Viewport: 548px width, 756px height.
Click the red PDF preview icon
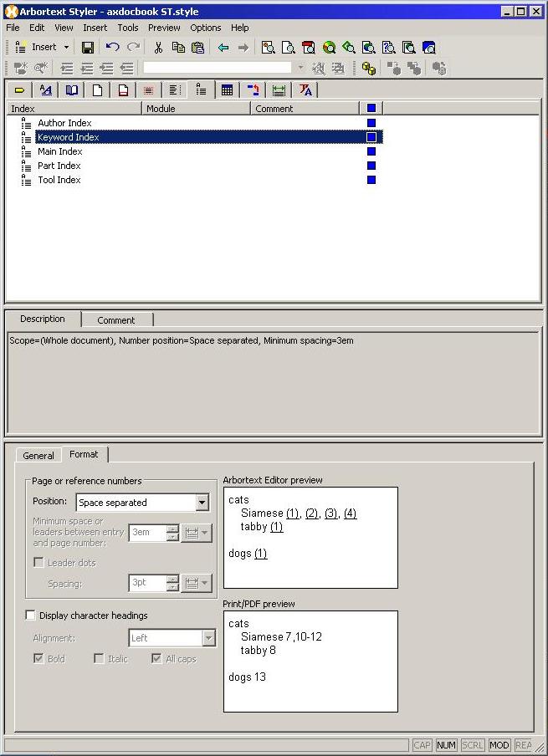pyautogui.click(x=308, y=47)
